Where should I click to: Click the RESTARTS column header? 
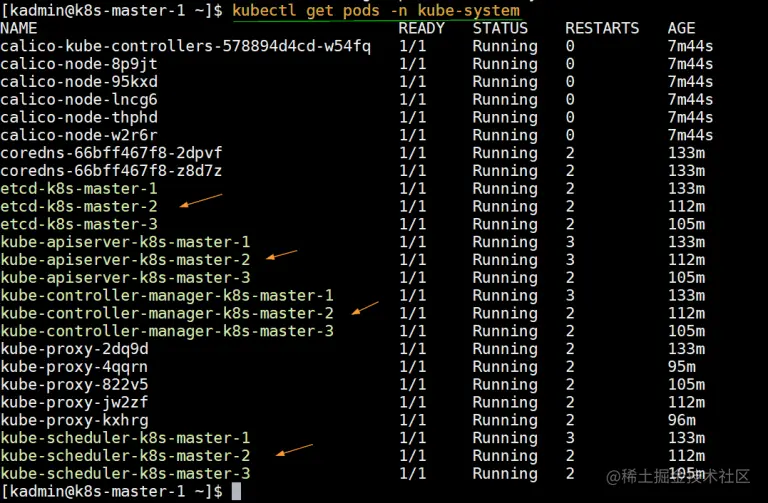(602, 28)
